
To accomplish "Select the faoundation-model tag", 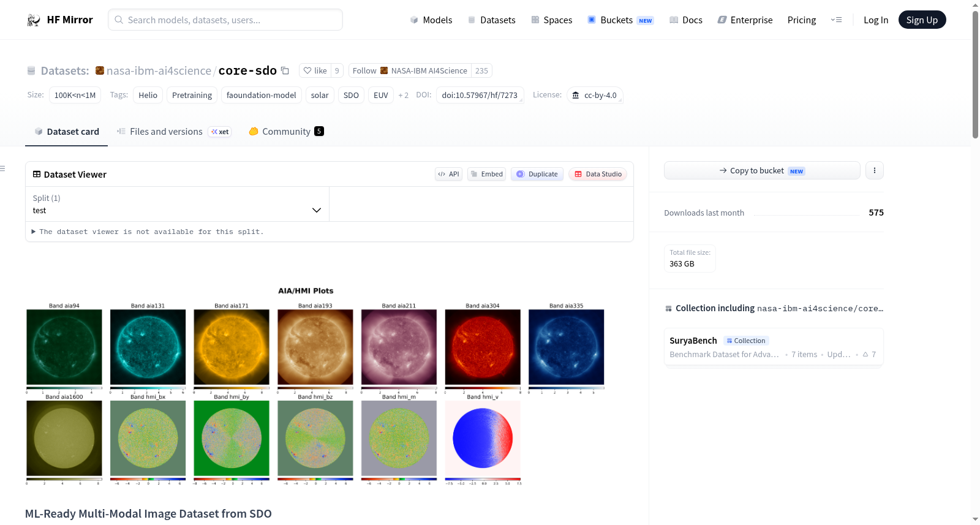I will point(261,95).
